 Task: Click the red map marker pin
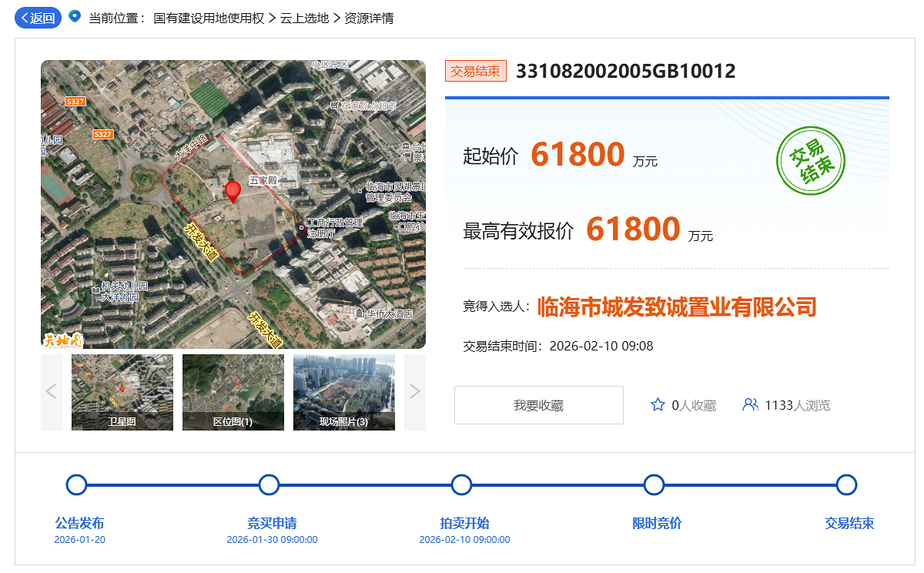233,191
